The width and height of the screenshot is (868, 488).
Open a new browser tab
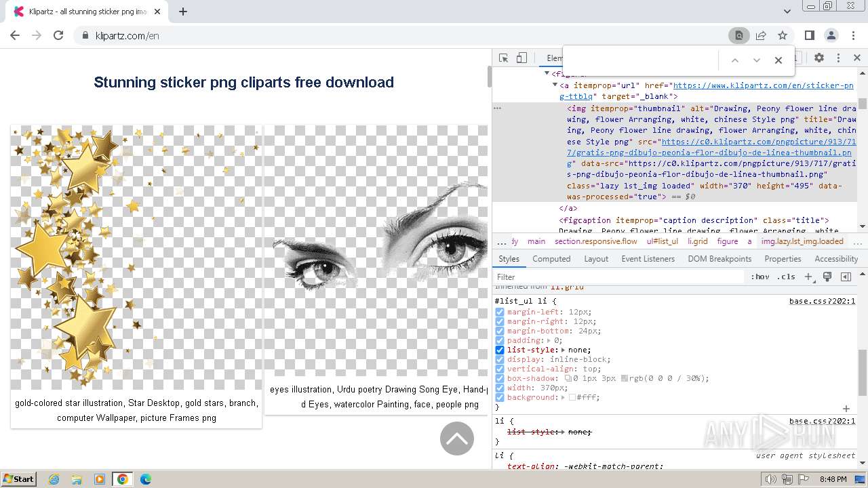coord(183,12)
